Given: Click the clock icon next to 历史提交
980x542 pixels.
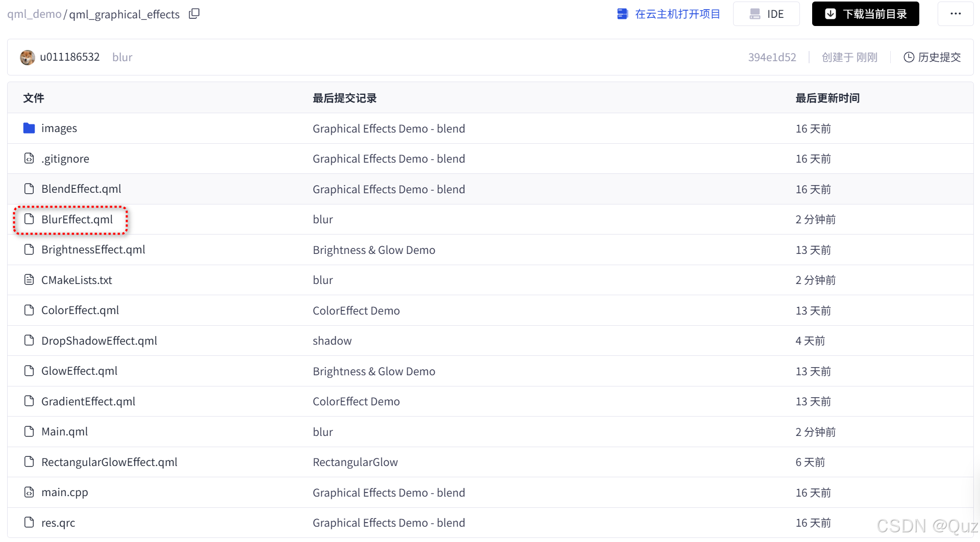Looking at the screenshot, I should coord(909,57).
